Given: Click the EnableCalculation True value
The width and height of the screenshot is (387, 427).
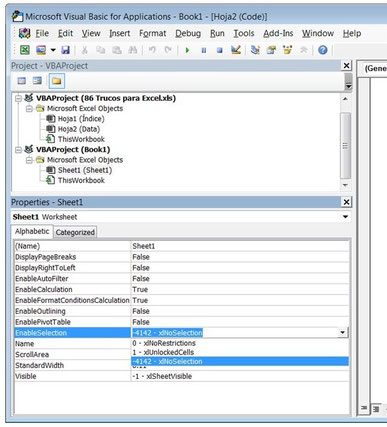Looking at the screenshot, I should click(240, 289).
